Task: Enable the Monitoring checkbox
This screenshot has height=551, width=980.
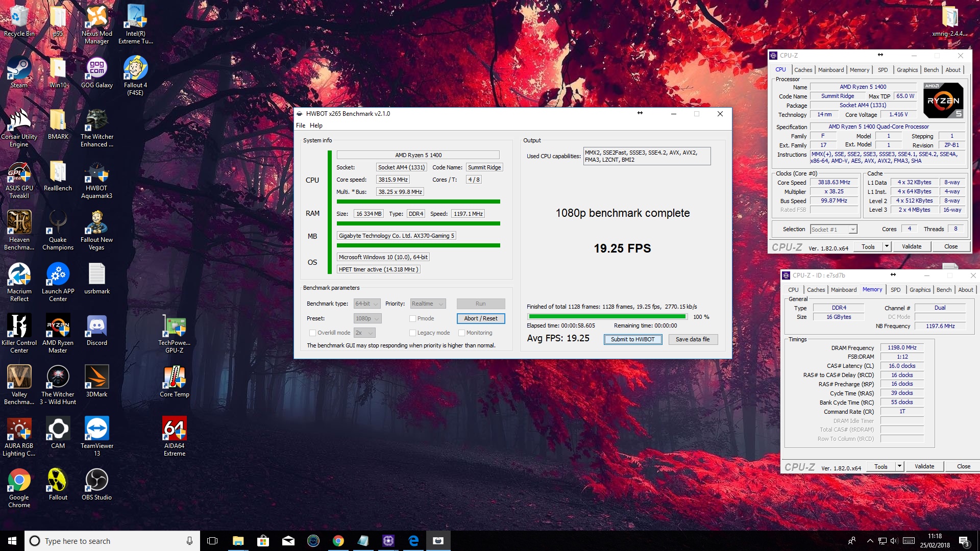Action: point(461,333)
